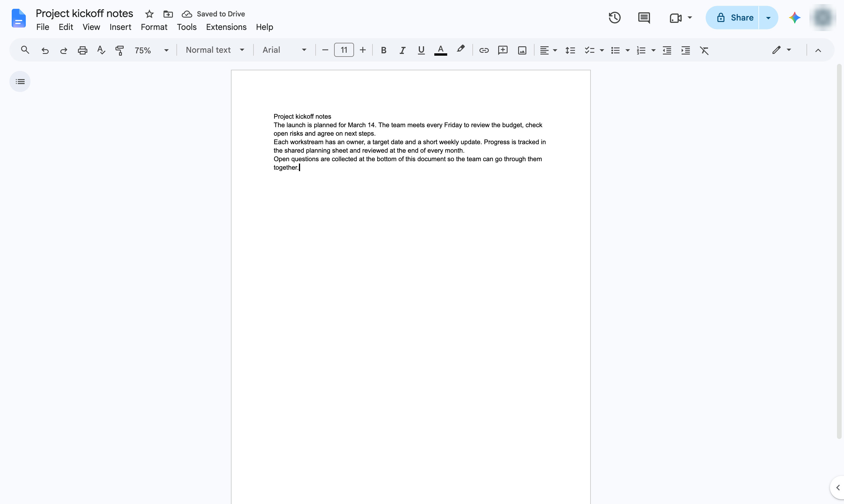The height and width of the screenshot is (504, 844).
Task: Increase indent of the paragraph
Action: (685, 50)
